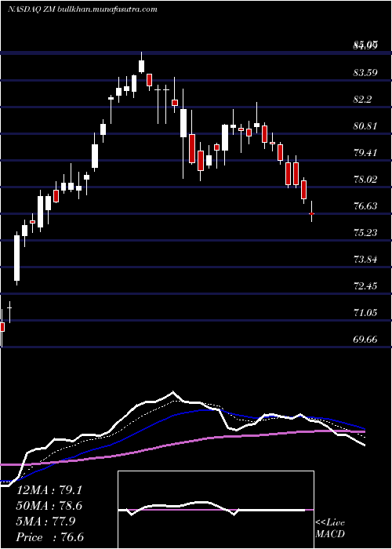Click the <<Live MACD label

point(330,529)
